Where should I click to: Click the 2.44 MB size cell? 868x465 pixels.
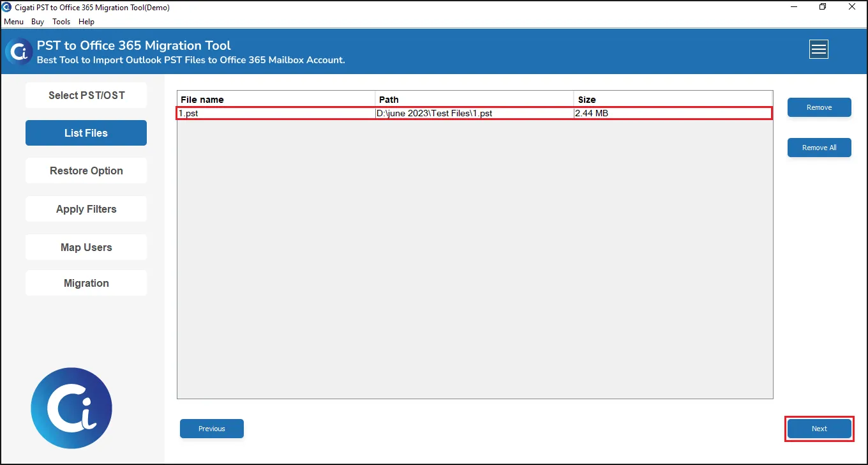pyautogui.click(x=673, y=113)
